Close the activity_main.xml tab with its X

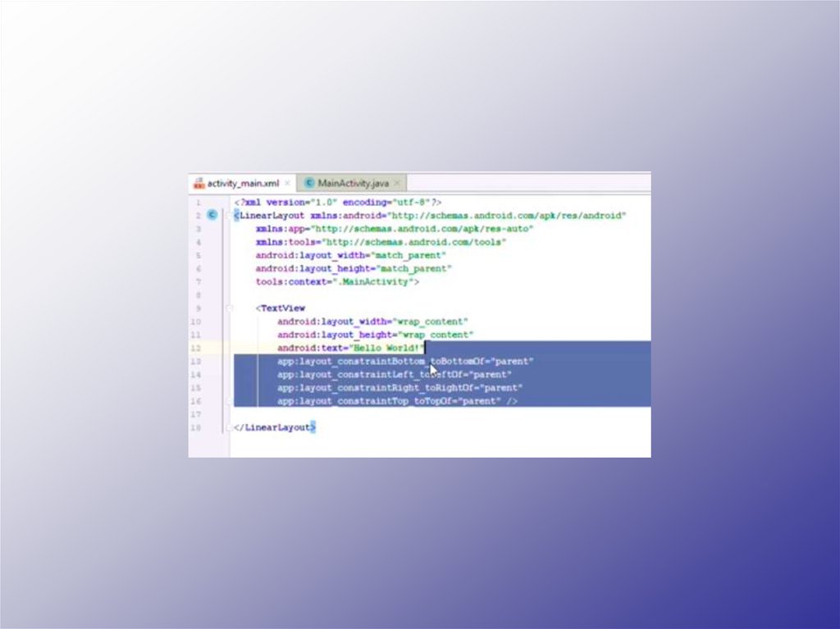[x=287, y=183]
